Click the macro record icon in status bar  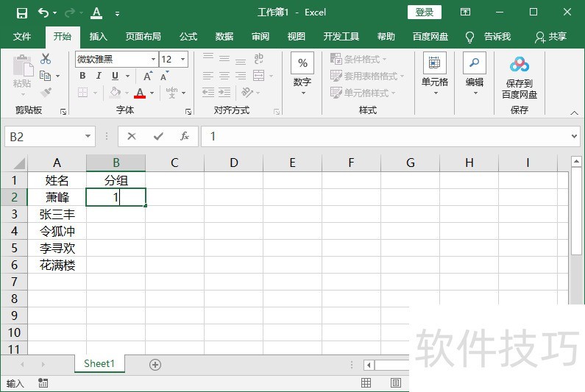pos(43,383)
